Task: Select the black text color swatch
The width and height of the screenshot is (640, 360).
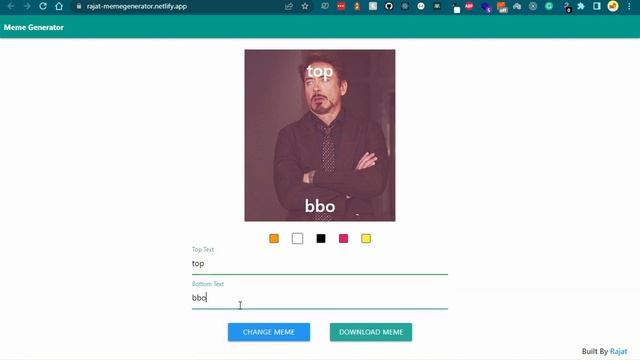Action: coord(321,238)
